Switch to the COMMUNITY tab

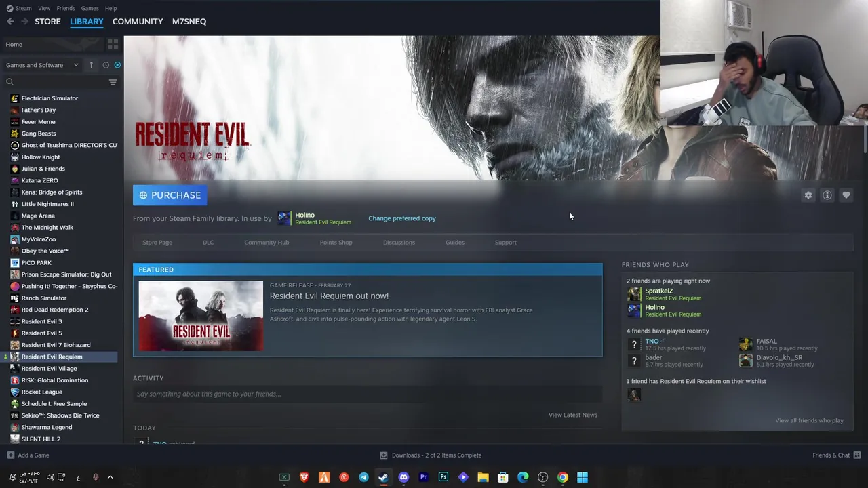[x=138, y=22]
